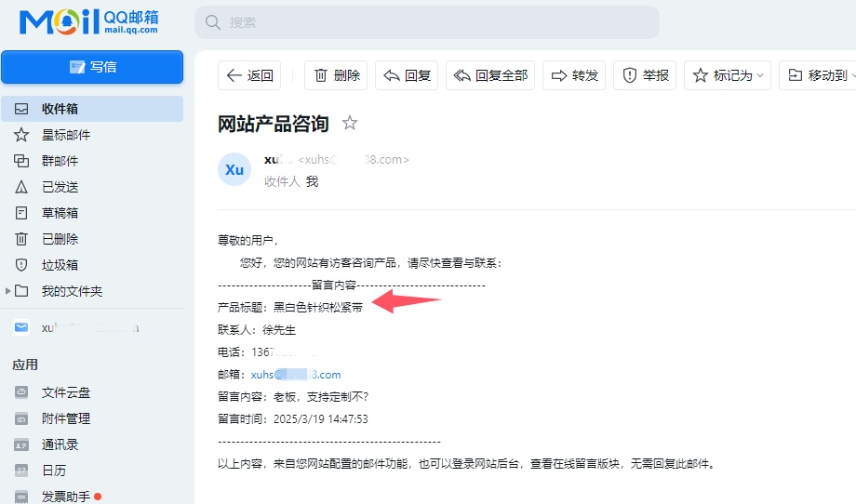Go back with the 返回 button
This screenshot has width=856, height=504.
point(249,75)
